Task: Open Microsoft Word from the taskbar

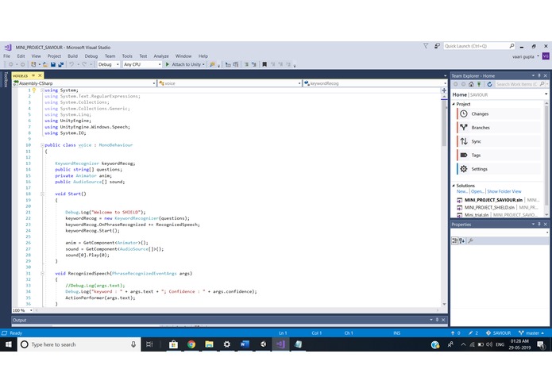Action: 245,344
